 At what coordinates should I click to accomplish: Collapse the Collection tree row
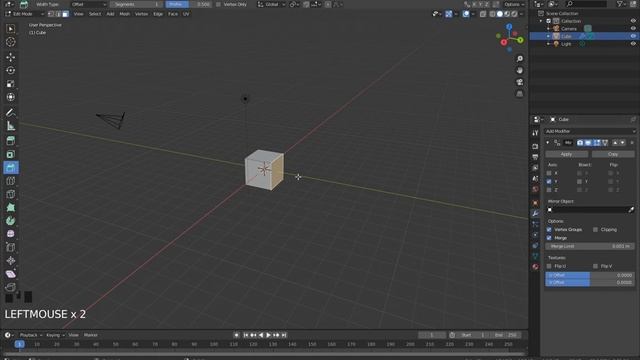coord(541,21)
